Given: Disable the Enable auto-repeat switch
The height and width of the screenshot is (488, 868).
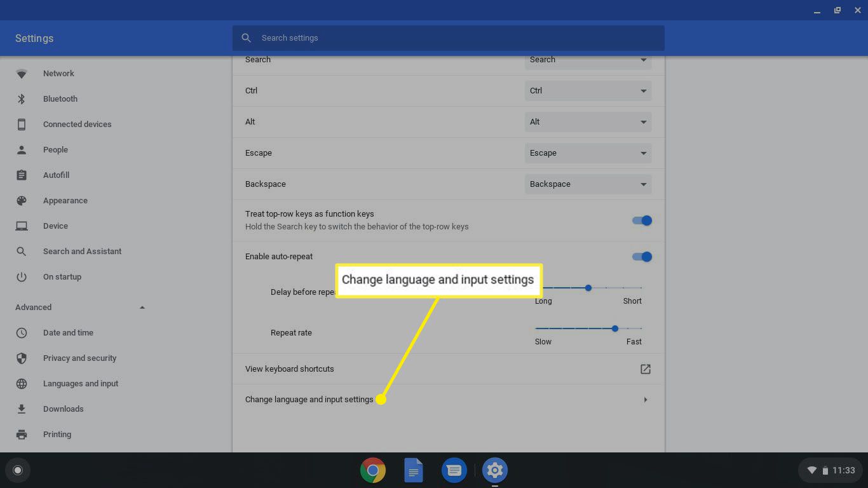Looking at the screenshot, I should coord(642,257).
